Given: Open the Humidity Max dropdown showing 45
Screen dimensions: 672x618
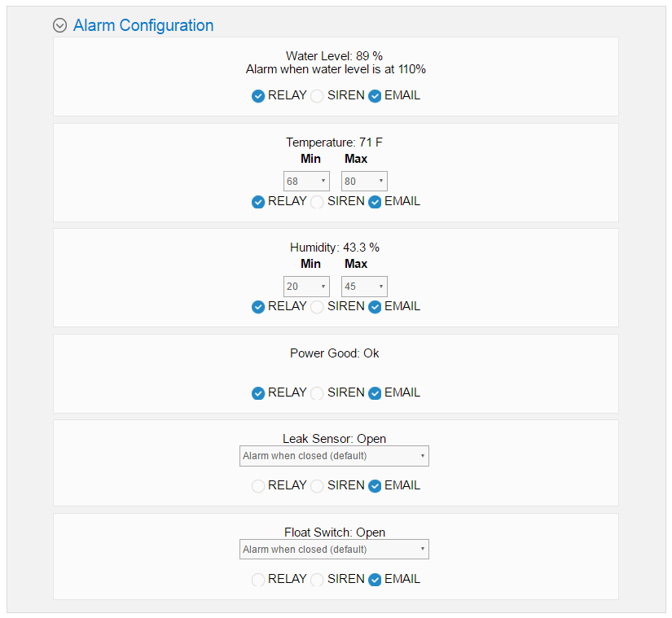Looking at the screenshot, I should [x=364, y=287].
